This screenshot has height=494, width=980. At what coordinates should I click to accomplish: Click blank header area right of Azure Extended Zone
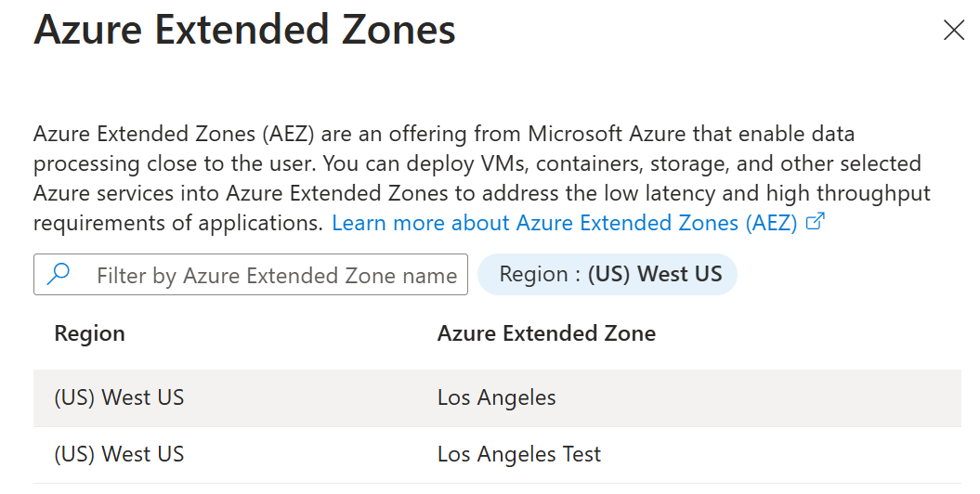click(817, 333)
